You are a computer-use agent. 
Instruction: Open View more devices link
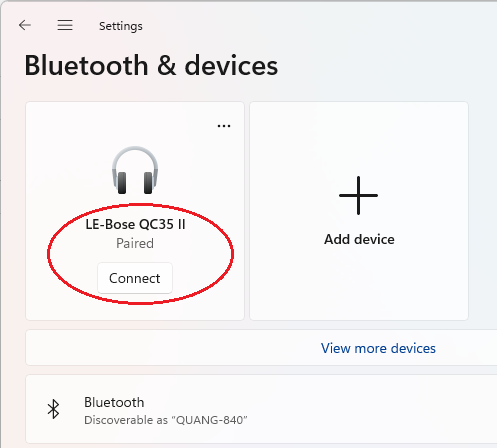378,348
